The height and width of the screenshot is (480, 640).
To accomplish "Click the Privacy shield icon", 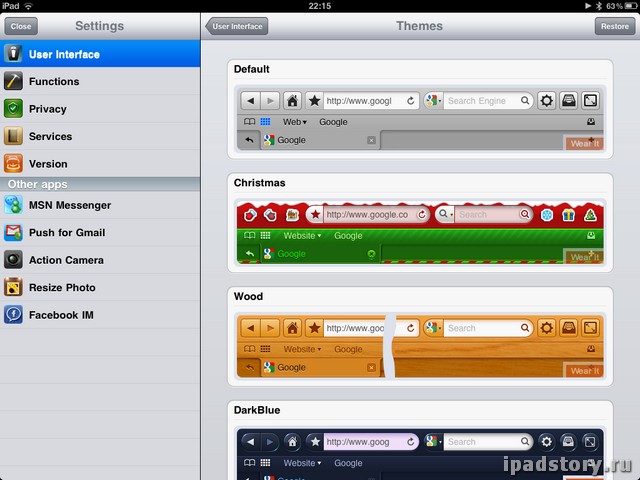I will tap(13, 109).
